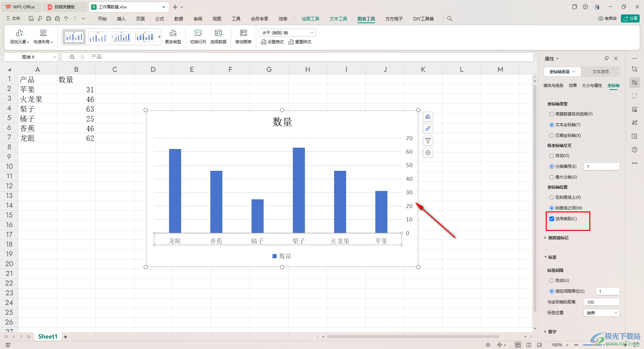Viewport: 644px width, 349px height.
Task: Open the 绘图工具 ribbon tab
Action: [x=310, y=19]
